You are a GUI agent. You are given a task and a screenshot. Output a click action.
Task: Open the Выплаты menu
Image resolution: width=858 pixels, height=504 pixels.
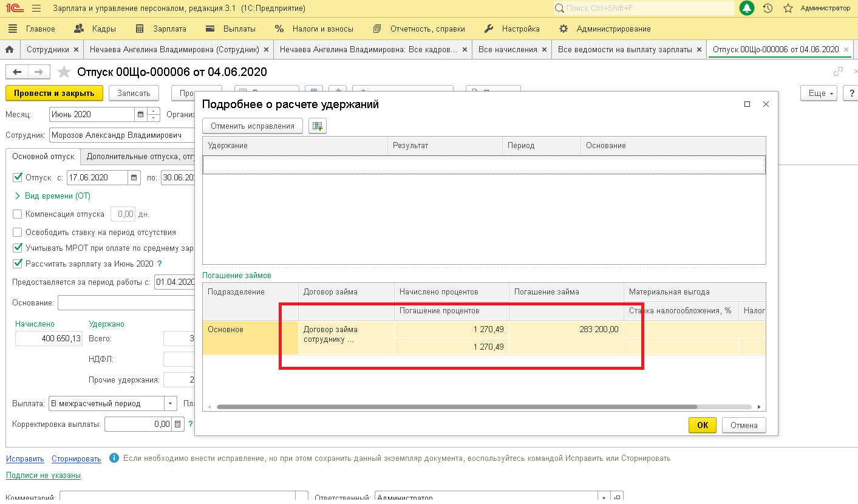point(231,29)
